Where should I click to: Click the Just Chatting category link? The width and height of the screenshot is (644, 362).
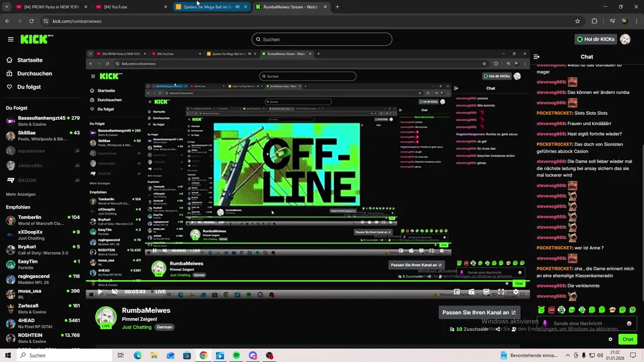137,327
